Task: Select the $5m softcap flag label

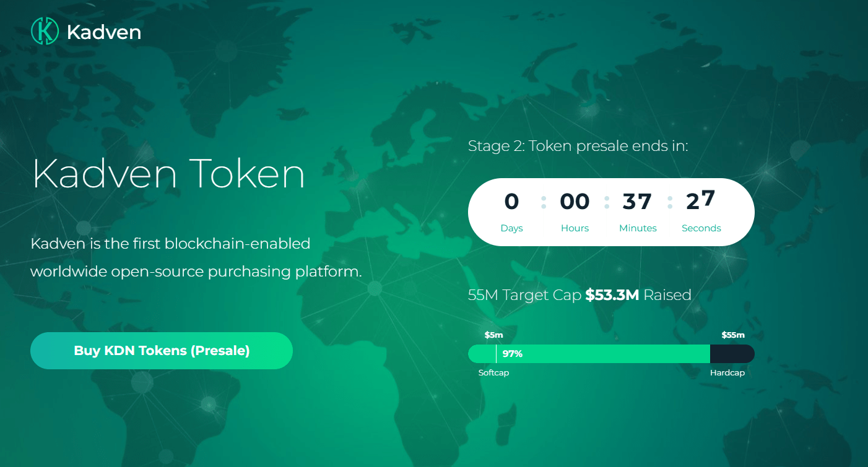Action: pyautogui.click(x=493, y=335)
